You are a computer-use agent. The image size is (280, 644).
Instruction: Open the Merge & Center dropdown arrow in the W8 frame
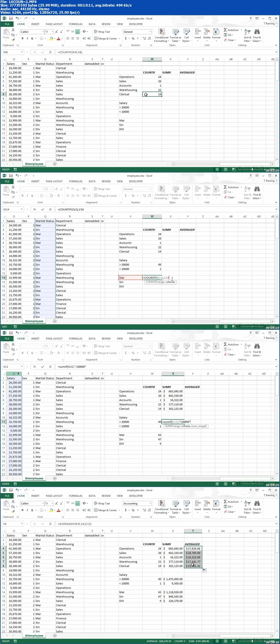tap(119, 39)
